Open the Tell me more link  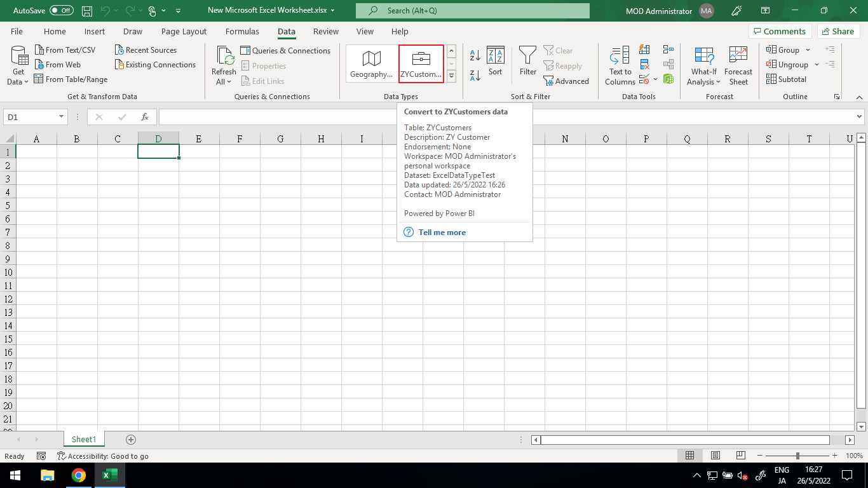442,232
